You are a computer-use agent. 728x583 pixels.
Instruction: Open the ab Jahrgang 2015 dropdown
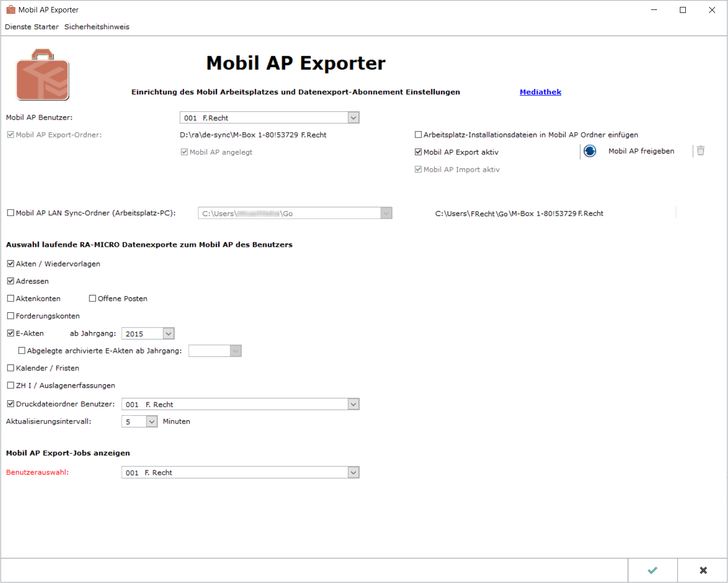(x=168, y=334)
